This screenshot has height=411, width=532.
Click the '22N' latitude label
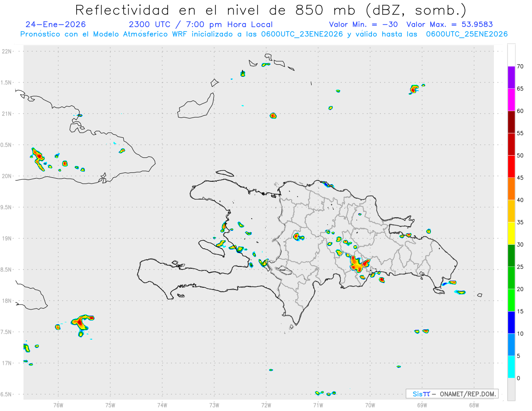(x=7, y=51)
